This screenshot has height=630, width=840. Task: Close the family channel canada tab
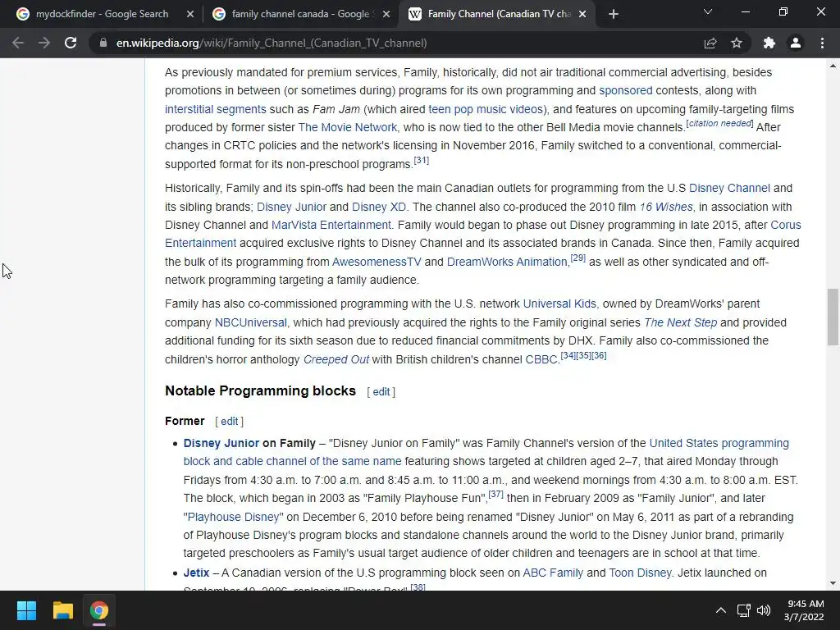click(x=386, y=15)
